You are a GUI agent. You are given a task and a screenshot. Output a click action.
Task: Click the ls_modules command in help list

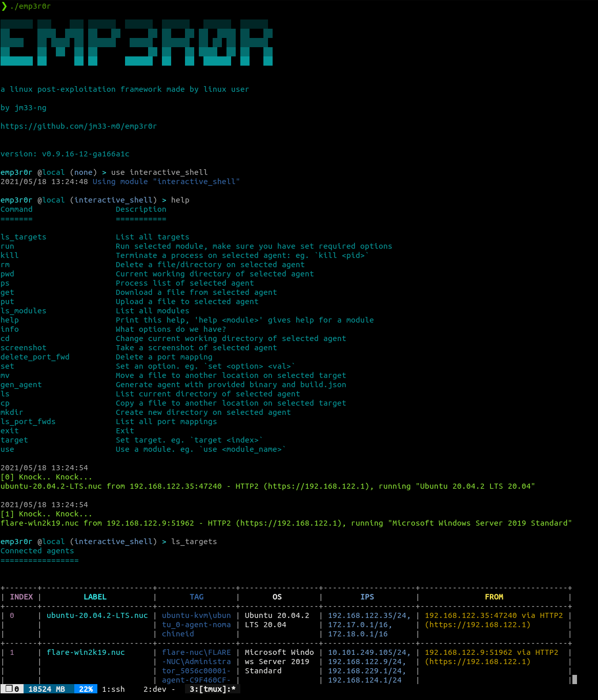(24, 311)
